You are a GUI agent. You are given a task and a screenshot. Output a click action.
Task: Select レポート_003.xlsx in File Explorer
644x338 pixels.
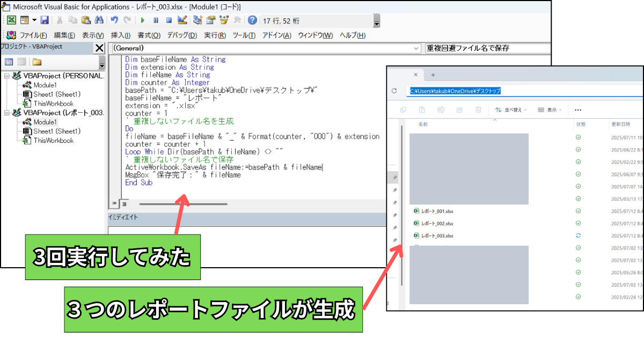434,236
